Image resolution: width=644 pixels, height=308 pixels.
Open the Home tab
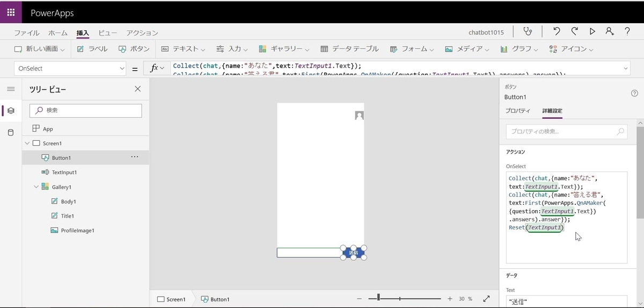point(58,33)
